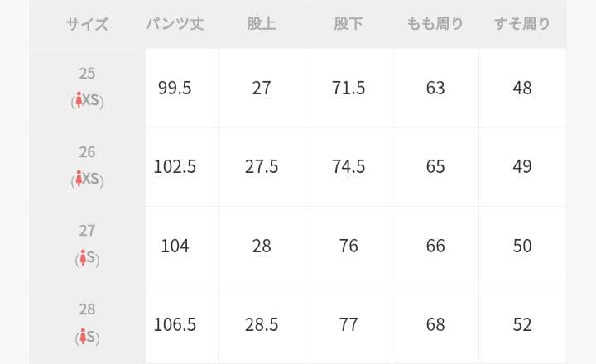The image size is (596, 364).
Task: Click the person icon in size 27 row
Action: tap(81, 259)
